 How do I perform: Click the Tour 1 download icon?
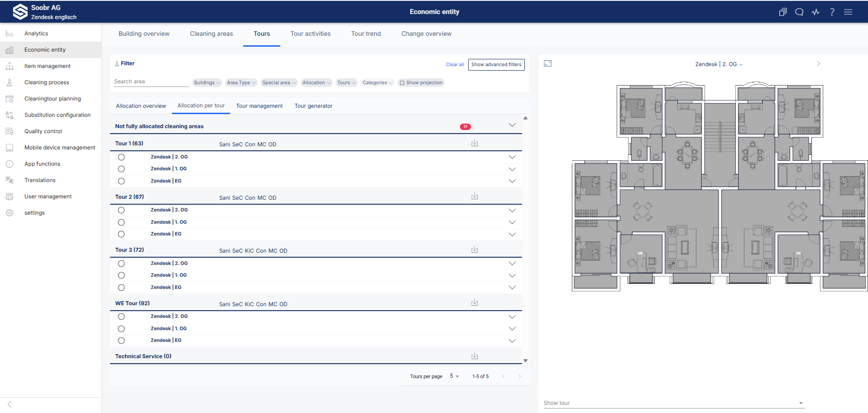click(475, 143)
